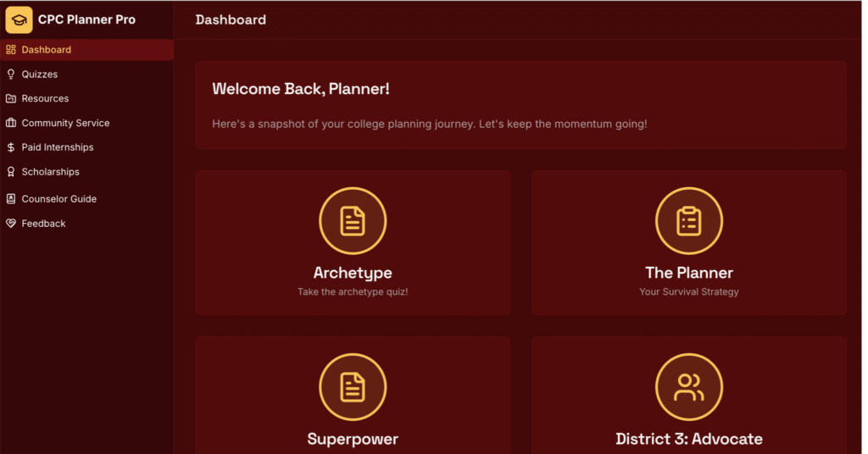Click the Superpower card document icon
Image resolution: width=868 pixels, height=454 pixels.
(353, 387)
